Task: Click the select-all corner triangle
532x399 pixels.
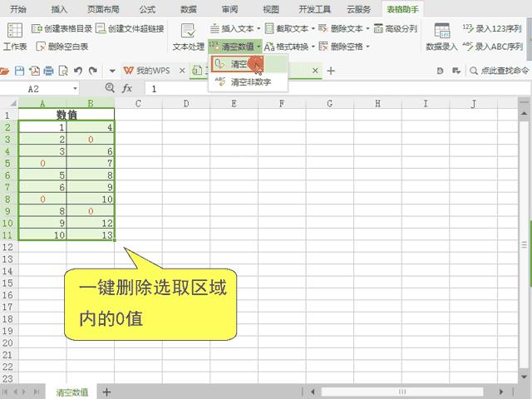Action: 13,103
